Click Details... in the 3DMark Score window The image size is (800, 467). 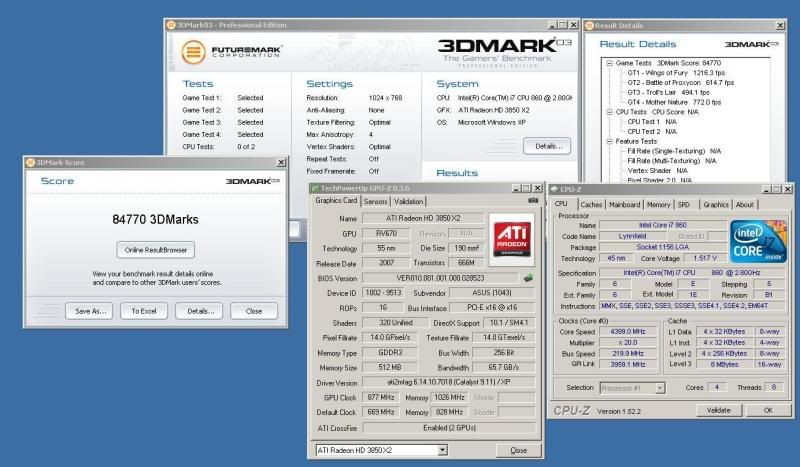pos(199,311)
